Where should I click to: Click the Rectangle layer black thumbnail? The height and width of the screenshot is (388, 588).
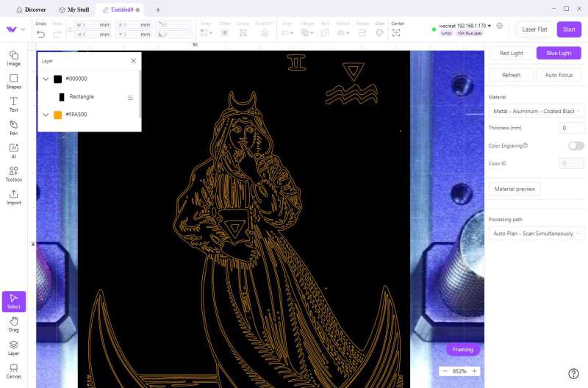(x=62, y=97)
